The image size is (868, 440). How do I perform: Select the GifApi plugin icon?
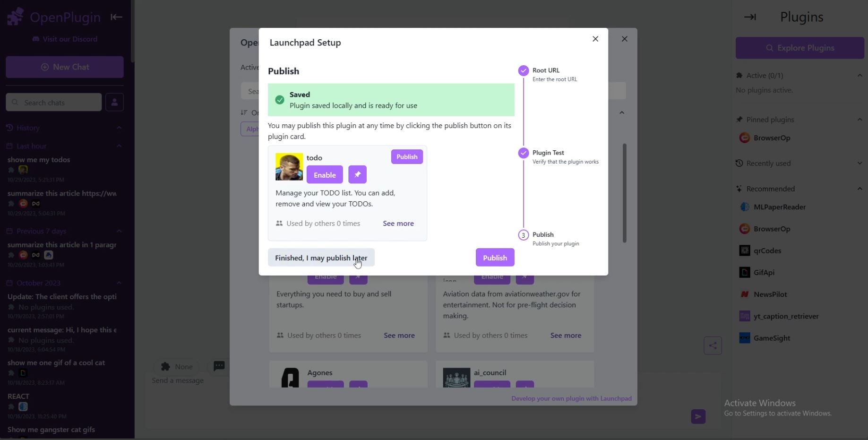click(x=745, y=272)
